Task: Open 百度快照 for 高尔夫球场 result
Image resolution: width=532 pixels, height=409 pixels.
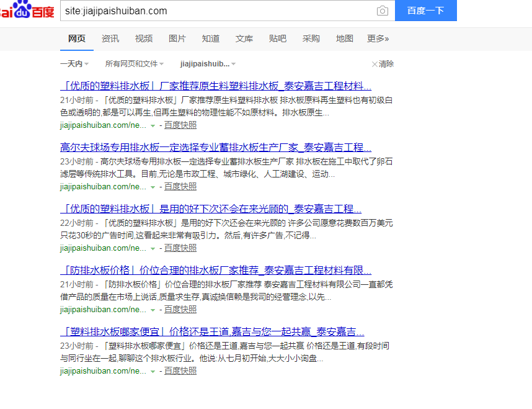Action: coord(180,186)
